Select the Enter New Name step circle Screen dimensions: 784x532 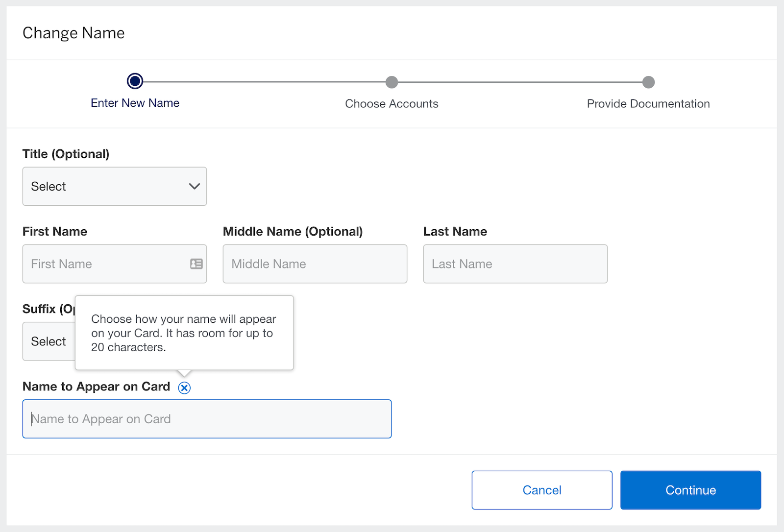[x=135, y=81]
